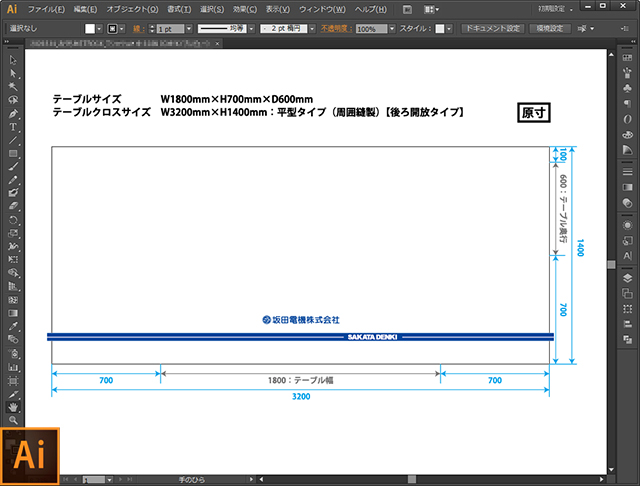Select the Rectangle tool
The width and height of the screenshot is (640, 486).
point(13,153)
